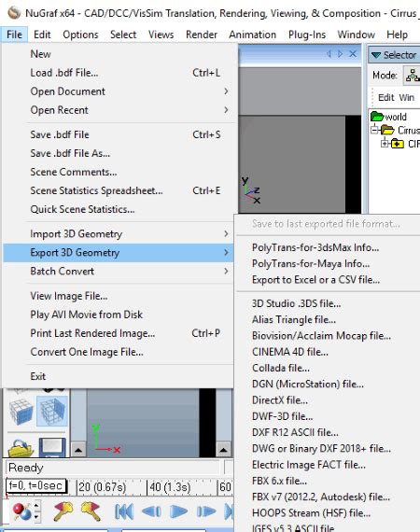This screenshot has width=420, height=532.
Task: Open the Views menu
Action: coord(161,35)
